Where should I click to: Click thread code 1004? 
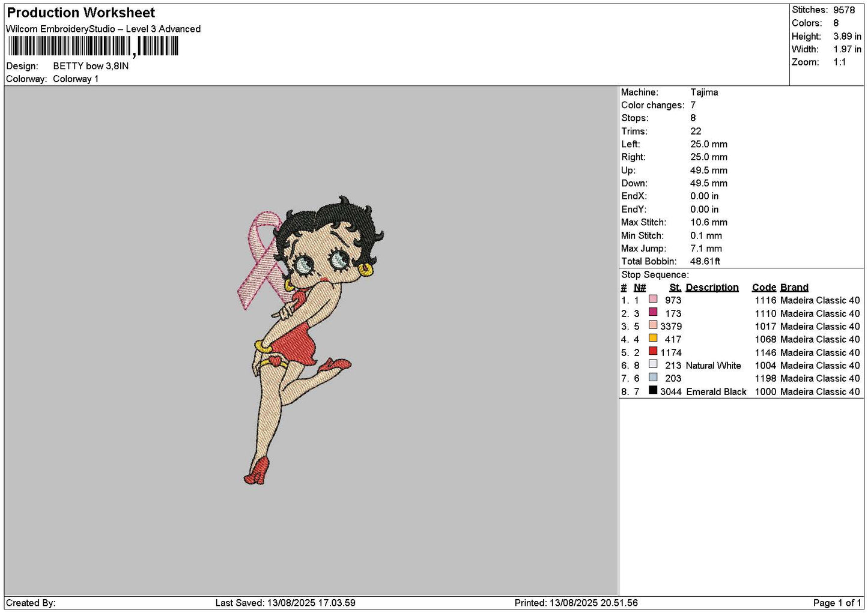(766, 366)
